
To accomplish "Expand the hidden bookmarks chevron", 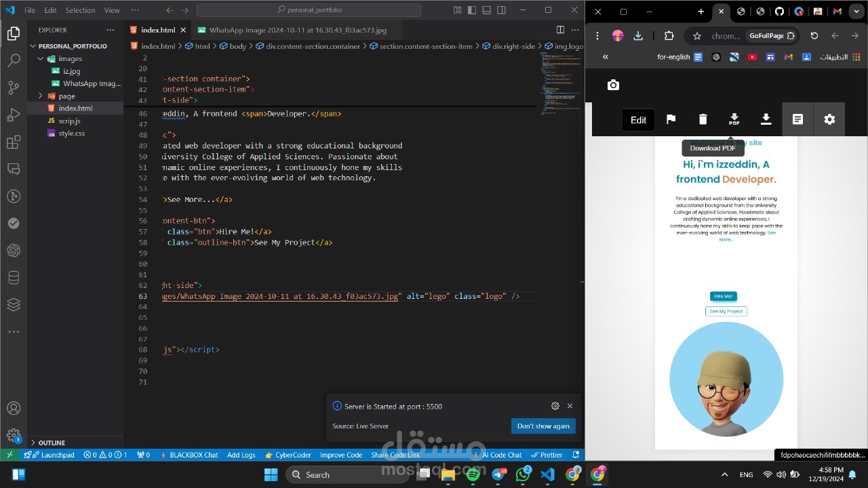I will coord(606,57).
